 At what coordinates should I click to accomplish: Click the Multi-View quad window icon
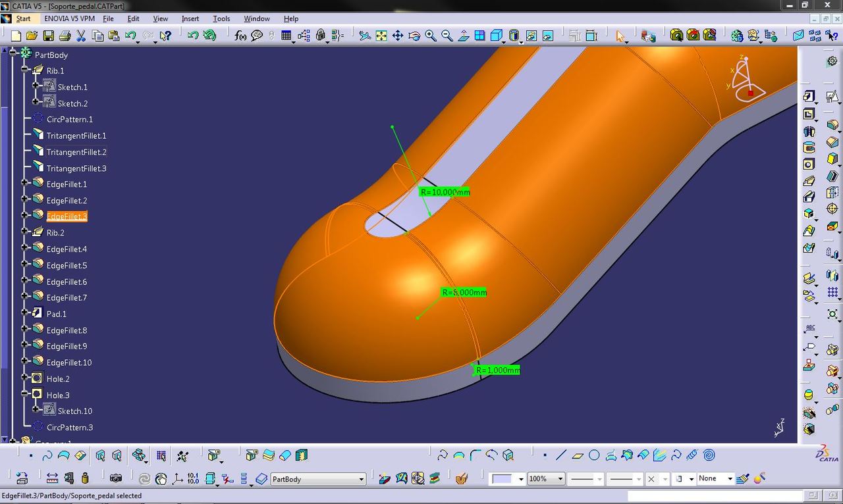(x=480, y=36)
